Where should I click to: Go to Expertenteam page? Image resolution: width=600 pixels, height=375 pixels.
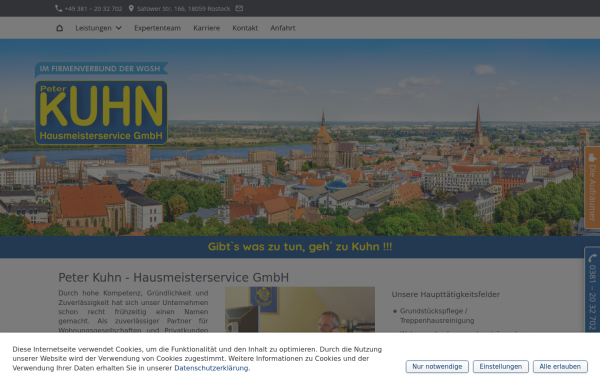pos(157,28)
